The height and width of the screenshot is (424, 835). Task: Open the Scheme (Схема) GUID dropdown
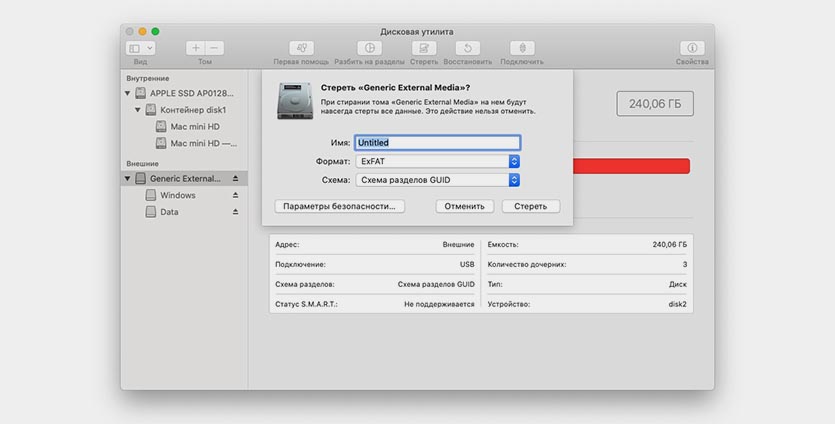pos(437,180)
